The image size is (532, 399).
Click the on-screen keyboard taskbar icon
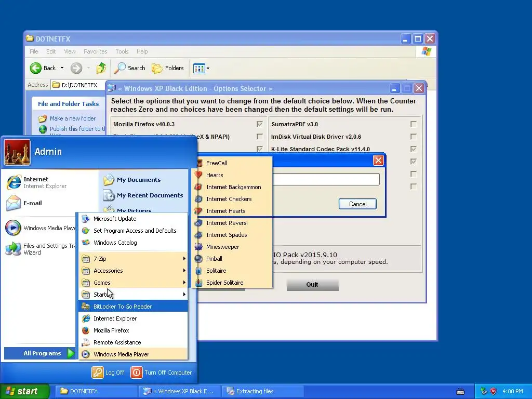point(460,392)
